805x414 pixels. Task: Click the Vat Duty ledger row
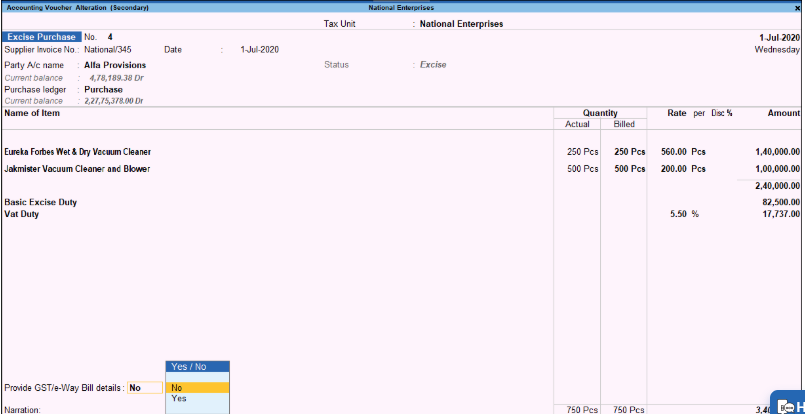(x=22, y=214)
